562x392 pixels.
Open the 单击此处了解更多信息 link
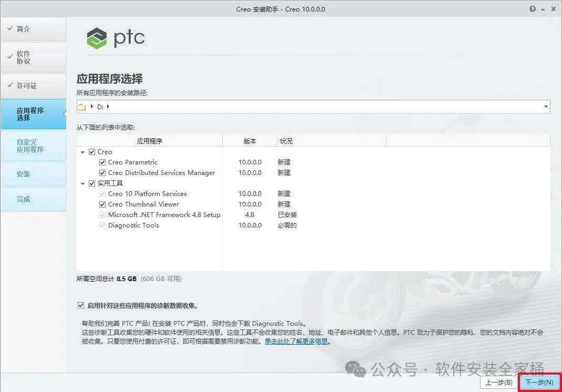point(296,342)
